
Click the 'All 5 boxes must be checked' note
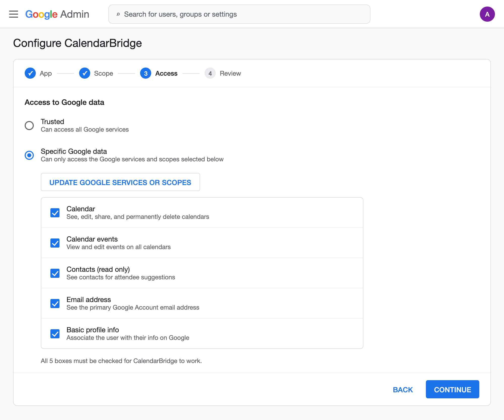click(x=121, y=361)
